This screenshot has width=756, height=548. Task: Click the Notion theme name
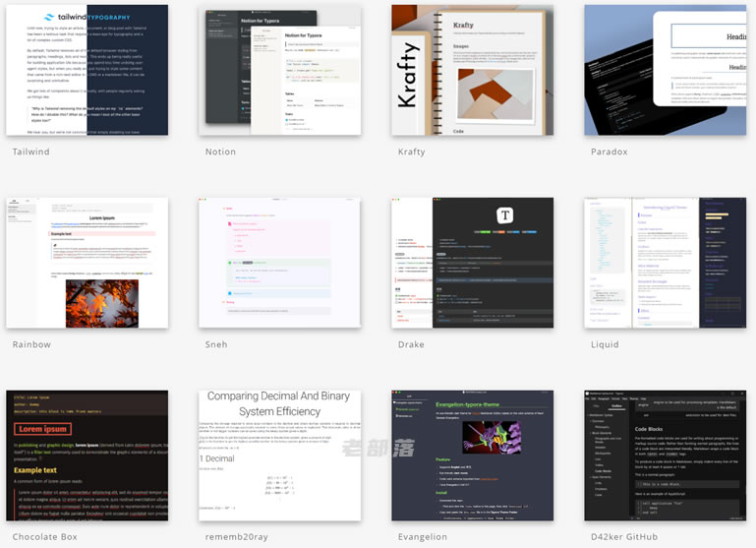click(220, 152)
